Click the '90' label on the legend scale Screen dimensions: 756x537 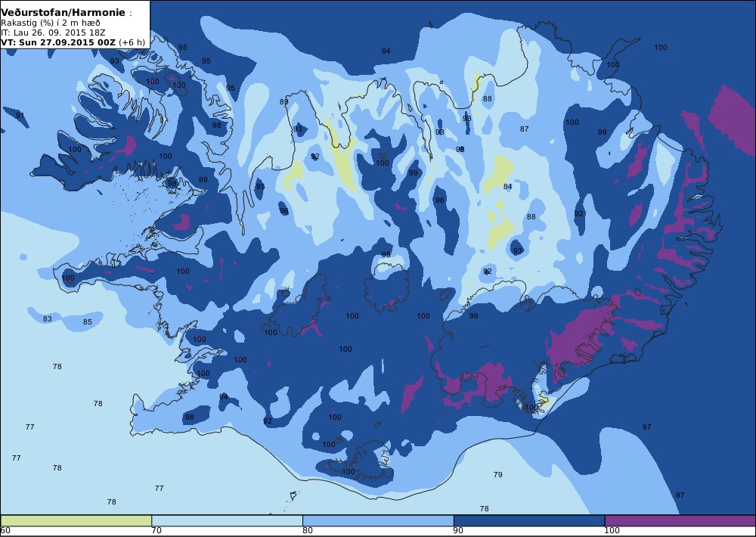click(x=459, y=531)
